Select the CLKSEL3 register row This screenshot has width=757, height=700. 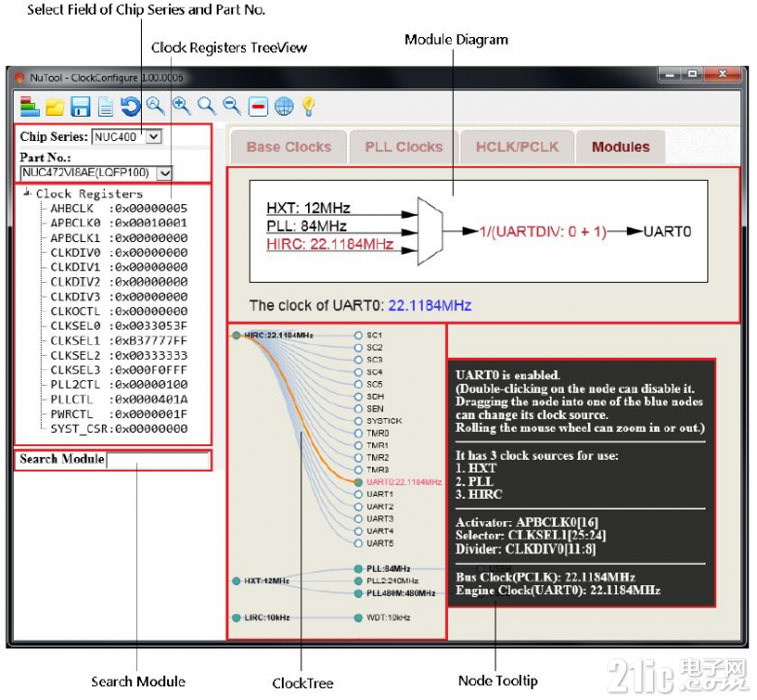(x=119, y=369)
